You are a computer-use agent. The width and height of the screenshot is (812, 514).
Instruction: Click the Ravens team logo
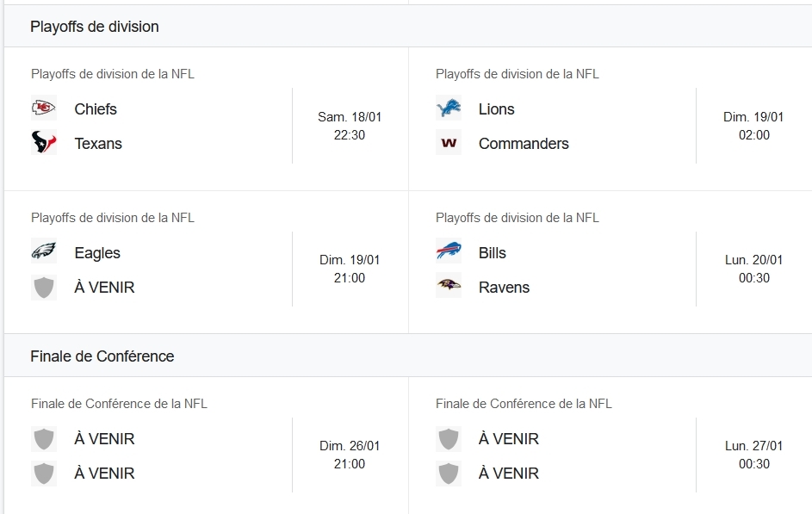point(449,286)
